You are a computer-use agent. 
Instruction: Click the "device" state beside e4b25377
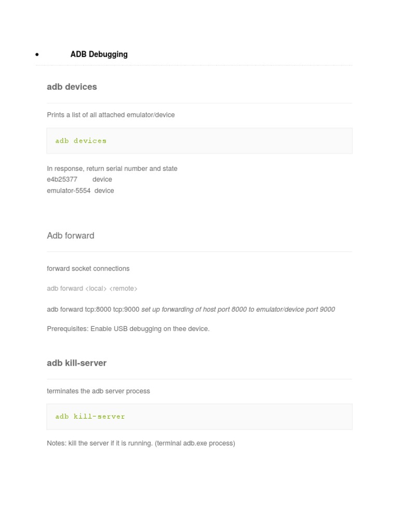[102, 179]
